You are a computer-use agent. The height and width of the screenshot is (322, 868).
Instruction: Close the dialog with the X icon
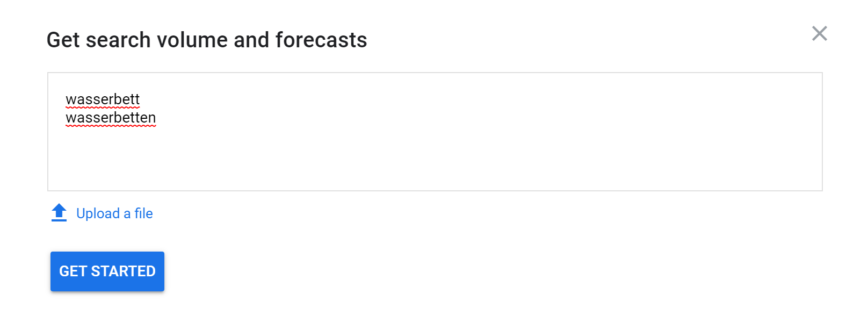point(819,33)
